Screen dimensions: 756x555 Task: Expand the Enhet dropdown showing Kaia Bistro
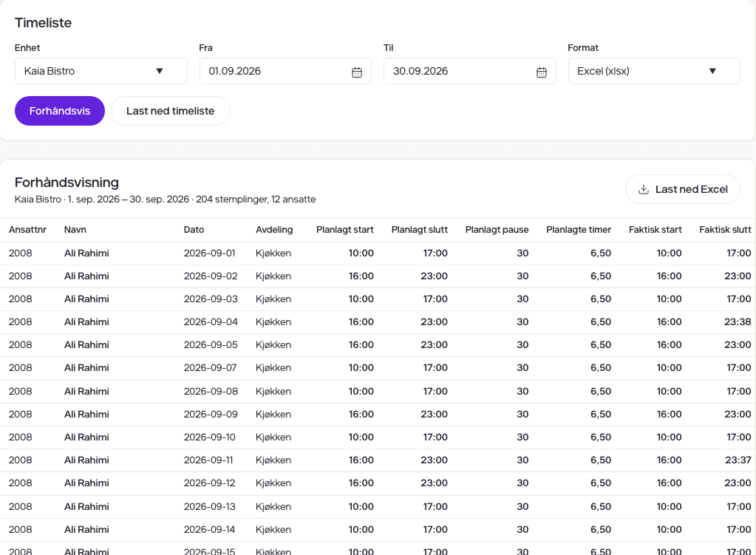101,71
